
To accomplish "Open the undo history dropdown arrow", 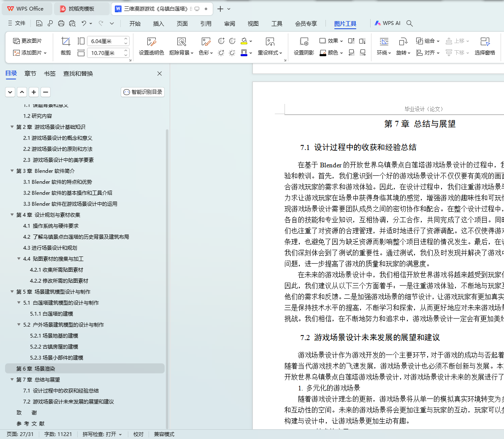I will click(91, 23).
